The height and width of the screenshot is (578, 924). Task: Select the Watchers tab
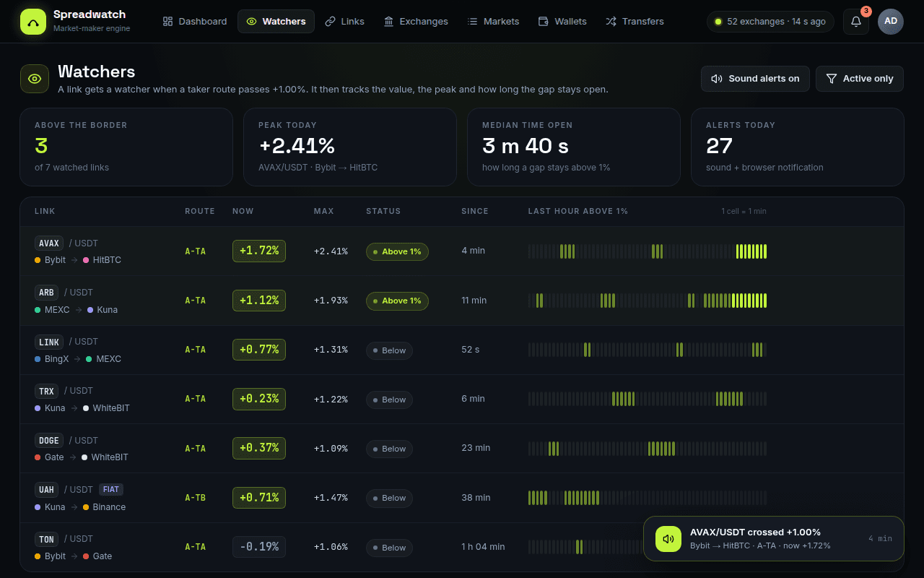(276, 22)
